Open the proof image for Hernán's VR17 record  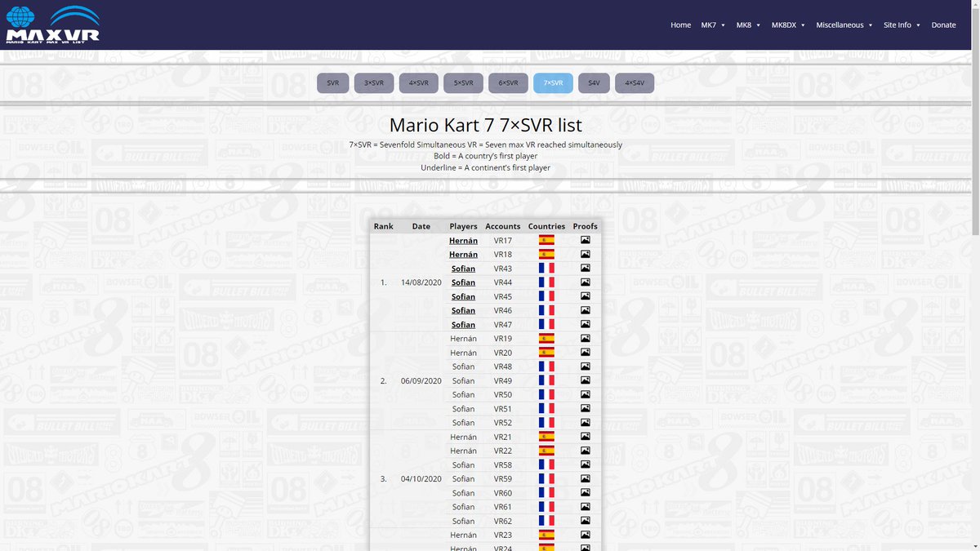[586, 240]
